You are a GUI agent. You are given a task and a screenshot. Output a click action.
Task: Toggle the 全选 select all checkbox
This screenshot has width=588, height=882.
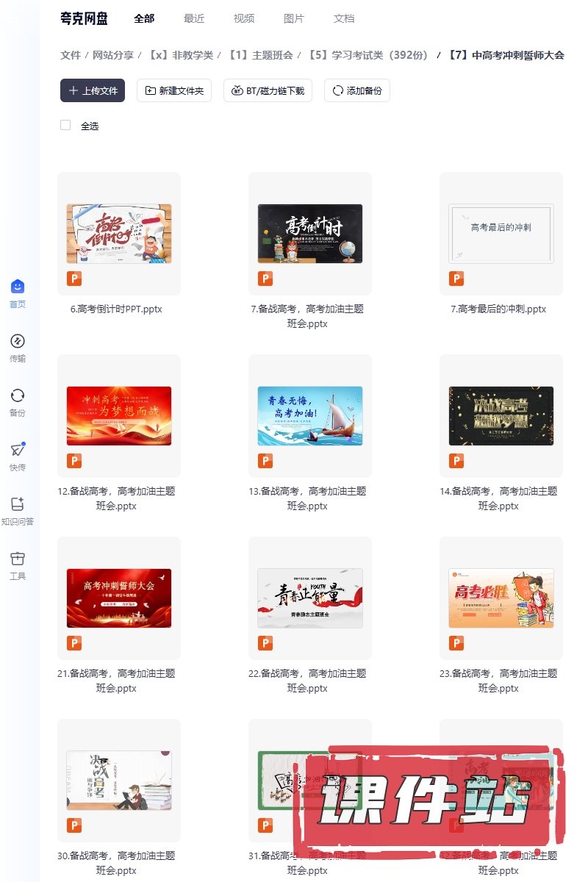(65, 126)
